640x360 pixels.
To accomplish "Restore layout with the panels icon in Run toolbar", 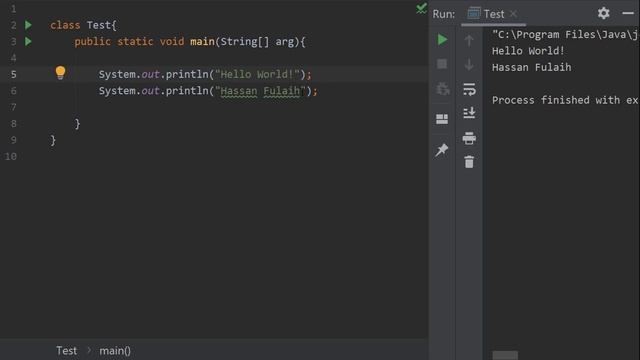I will point(442,119).
